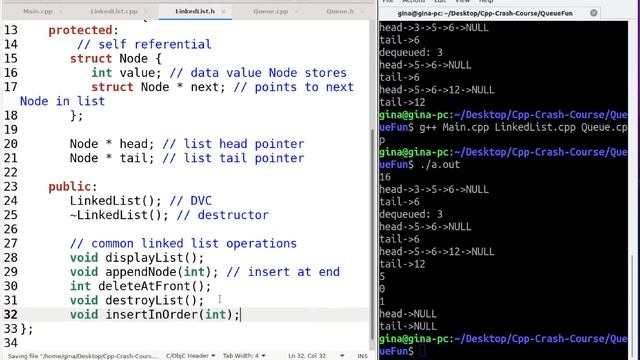The image size is (640, 360).
Task: Click the editor vertical scrollbar
Action: pos(372,234)
